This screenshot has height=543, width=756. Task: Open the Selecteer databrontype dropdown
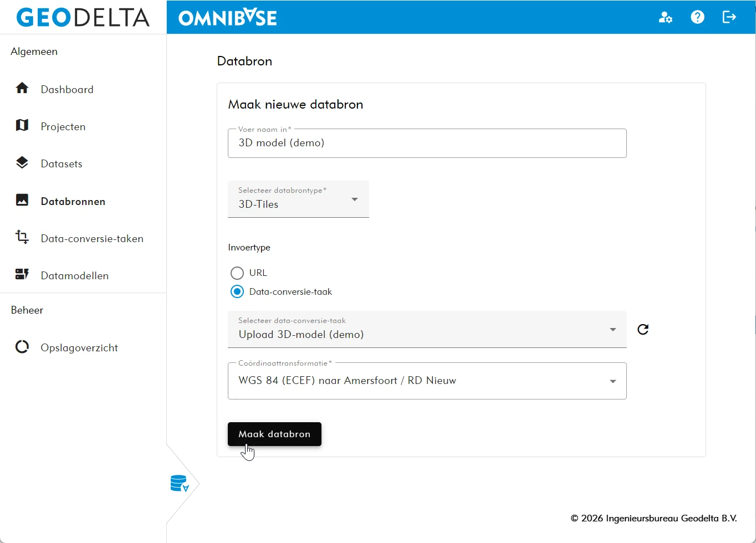[298, 199]
